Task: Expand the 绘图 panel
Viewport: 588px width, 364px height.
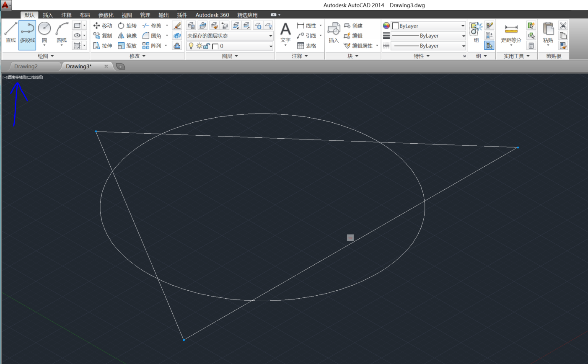Action: [46, 56]
